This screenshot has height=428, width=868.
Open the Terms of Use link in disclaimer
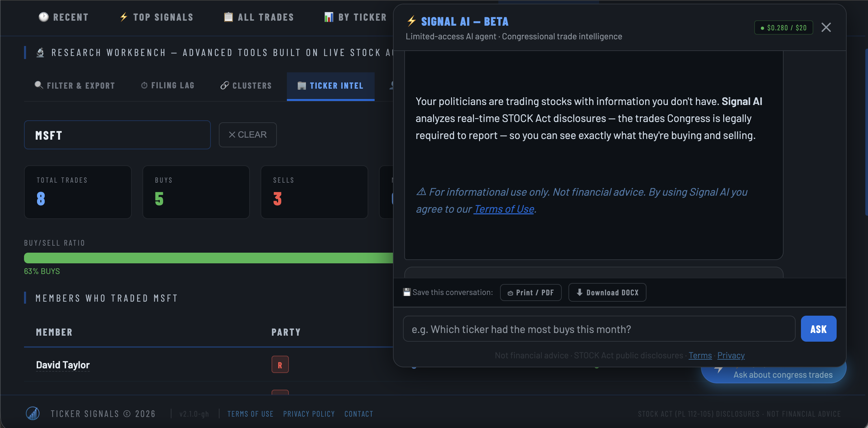click(x=504, y=209)
